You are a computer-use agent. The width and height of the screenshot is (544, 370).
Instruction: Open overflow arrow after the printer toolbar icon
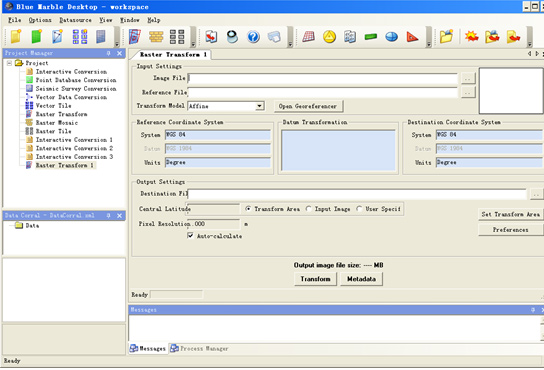pyautogui.click(x=290, y=44)
